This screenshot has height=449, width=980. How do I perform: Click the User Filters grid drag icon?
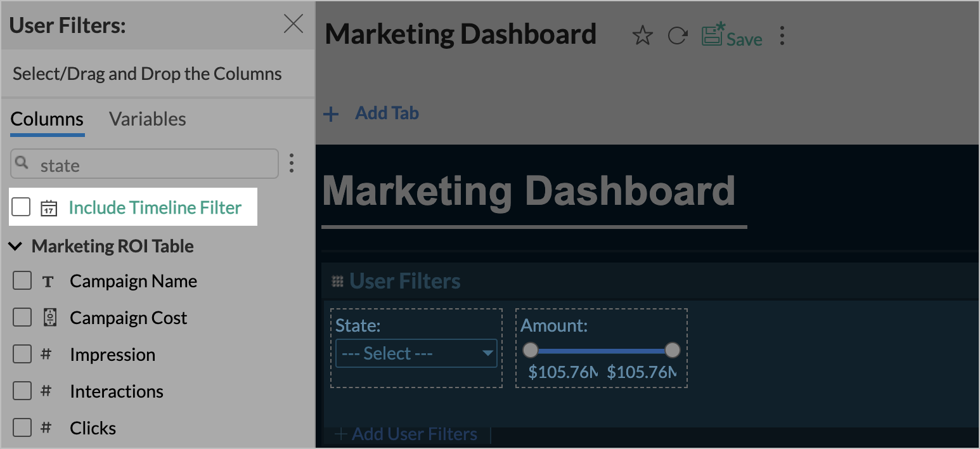[x=338, y=281]
